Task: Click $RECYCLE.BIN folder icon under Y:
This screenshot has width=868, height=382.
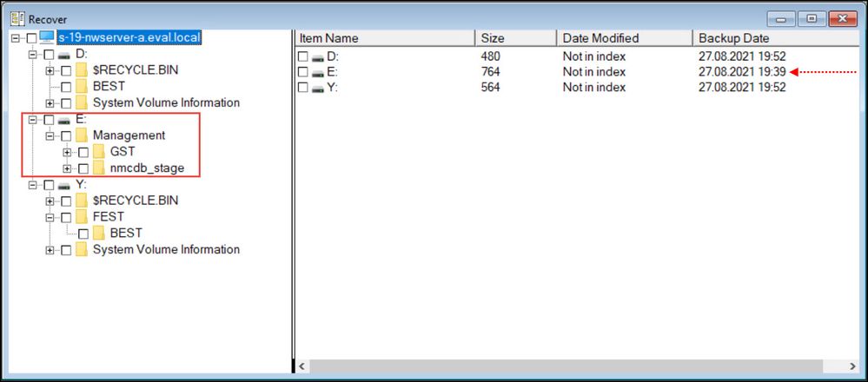Action: tap(82, 201)
